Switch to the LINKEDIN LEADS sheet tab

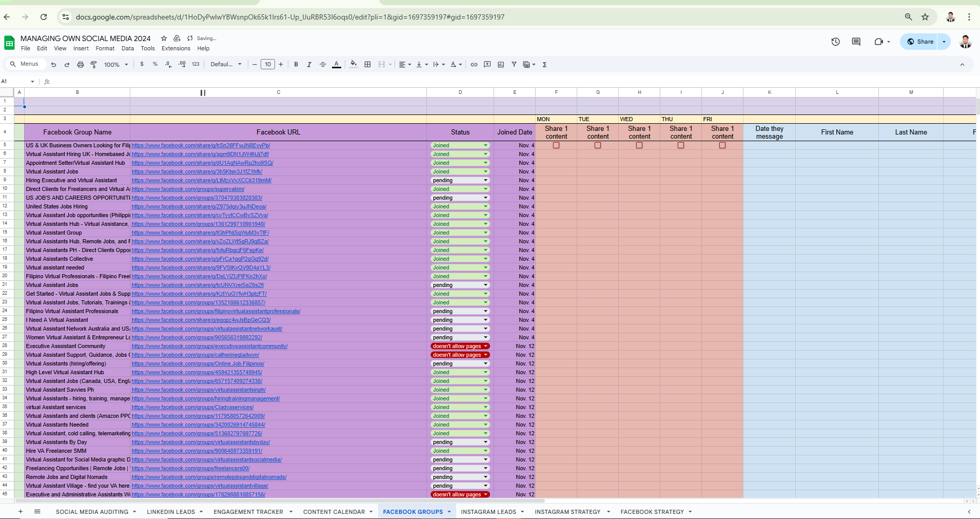coord(171,512)
